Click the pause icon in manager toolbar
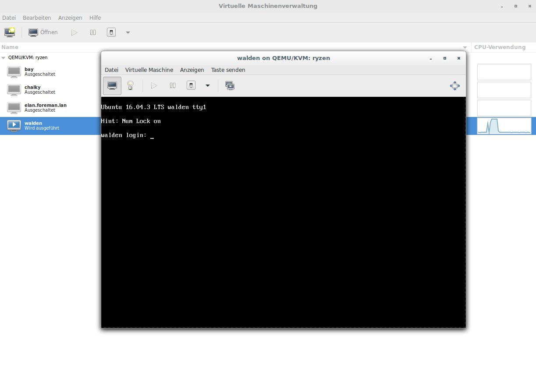536x392 pixels. click(93, 32)
